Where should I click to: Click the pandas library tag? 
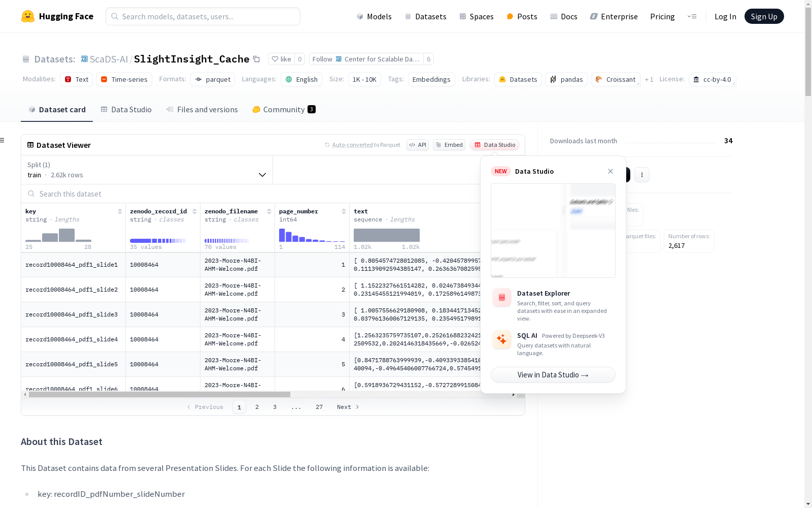tap(566, 79)
